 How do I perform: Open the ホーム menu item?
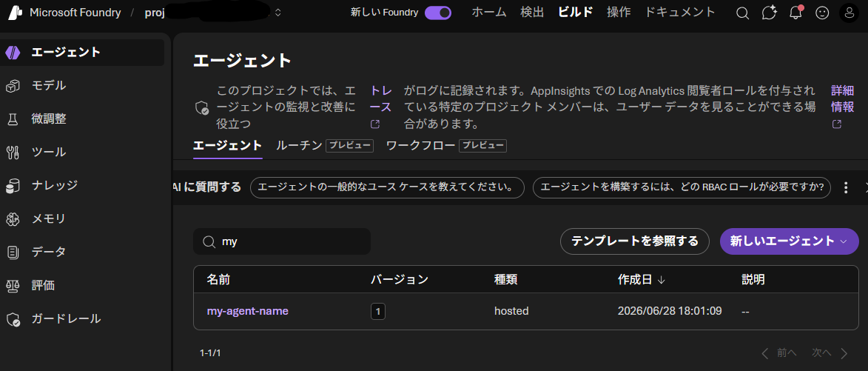coord(489,12)
